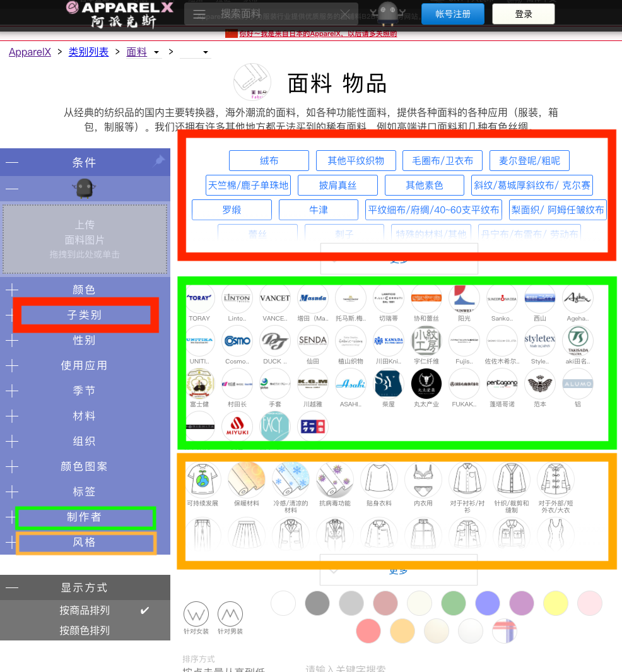Choose the Masuda brand logo

[313, 298]
